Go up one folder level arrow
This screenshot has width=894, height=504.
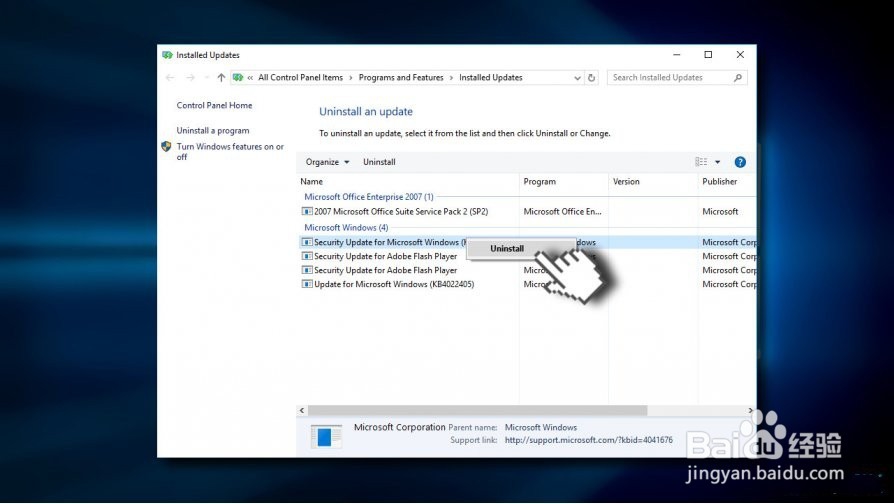[221, 78]
